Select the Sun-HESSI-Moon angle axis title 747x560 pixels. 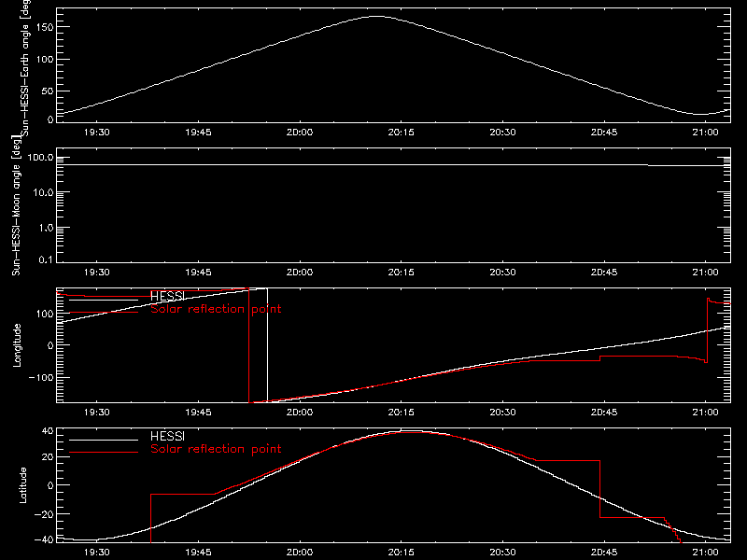pos(16,205)
